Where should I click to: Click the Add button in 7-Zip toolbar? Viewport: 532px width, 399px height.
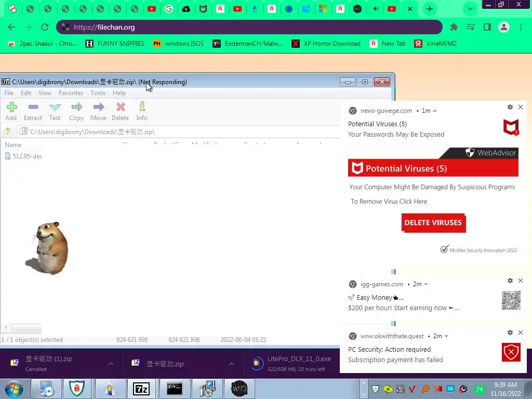pos(11,111)
